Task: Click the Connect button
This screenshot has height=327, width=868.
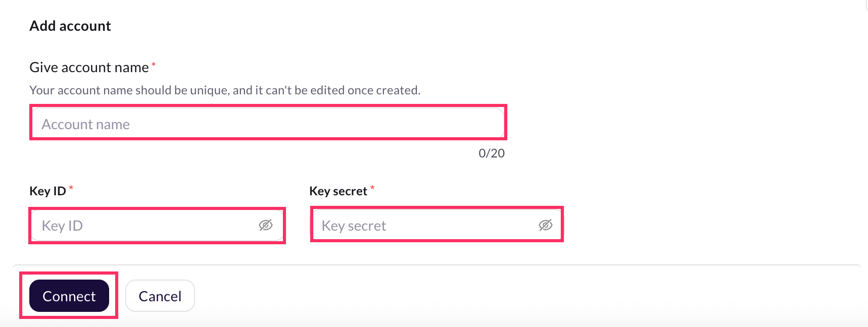Action: pyautogui.click(x=69, y=296)
